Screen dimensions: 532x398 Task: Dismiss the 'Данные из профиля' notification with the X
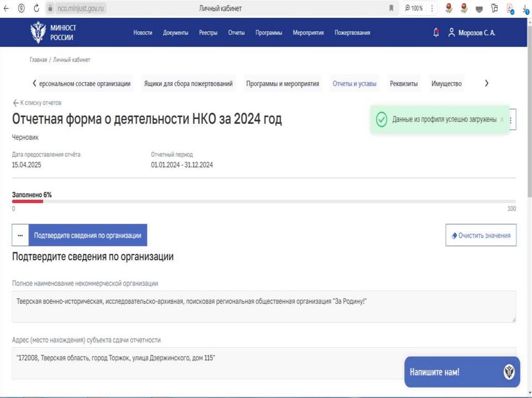[502, 119]
